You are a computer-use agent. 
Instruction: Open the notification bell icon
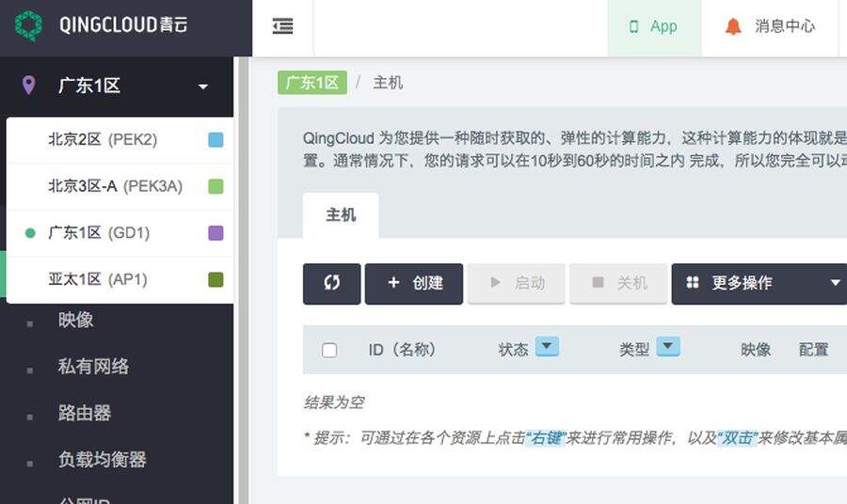coord(733,26)
